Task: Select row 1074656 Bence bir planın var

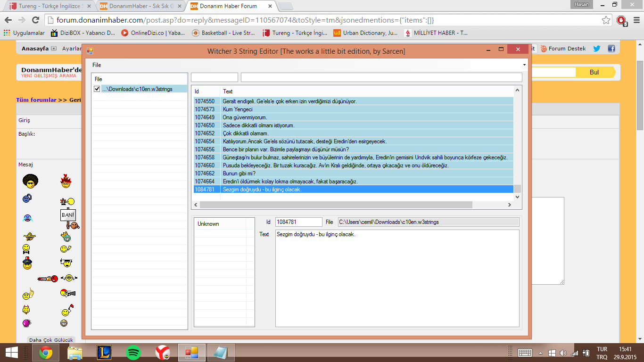Action: (x=353, y=149)
